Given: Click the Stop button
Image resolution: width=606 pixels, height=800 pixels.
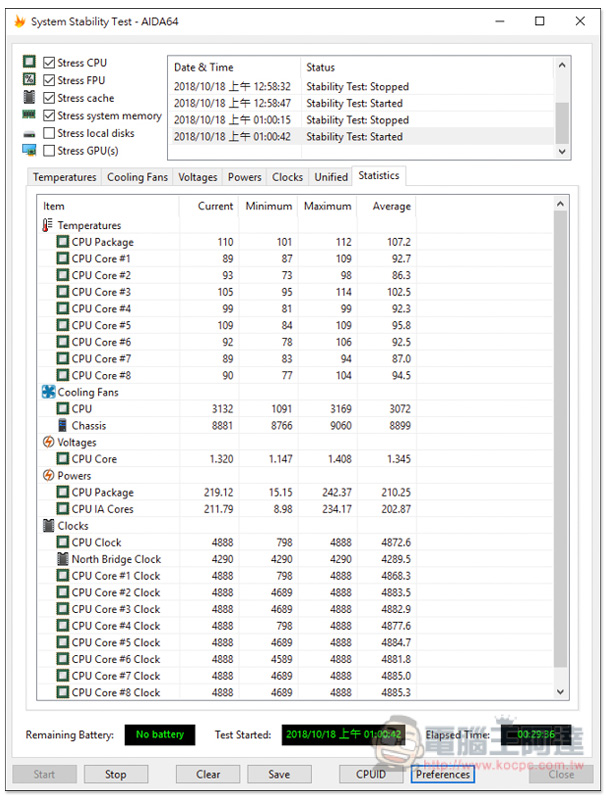Looking at the screenshot, I should 116,774.
